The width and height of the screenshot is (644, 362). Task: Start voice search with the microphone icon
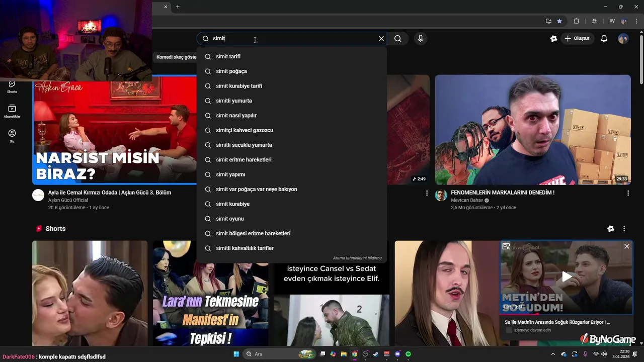(x=421, y=39)
